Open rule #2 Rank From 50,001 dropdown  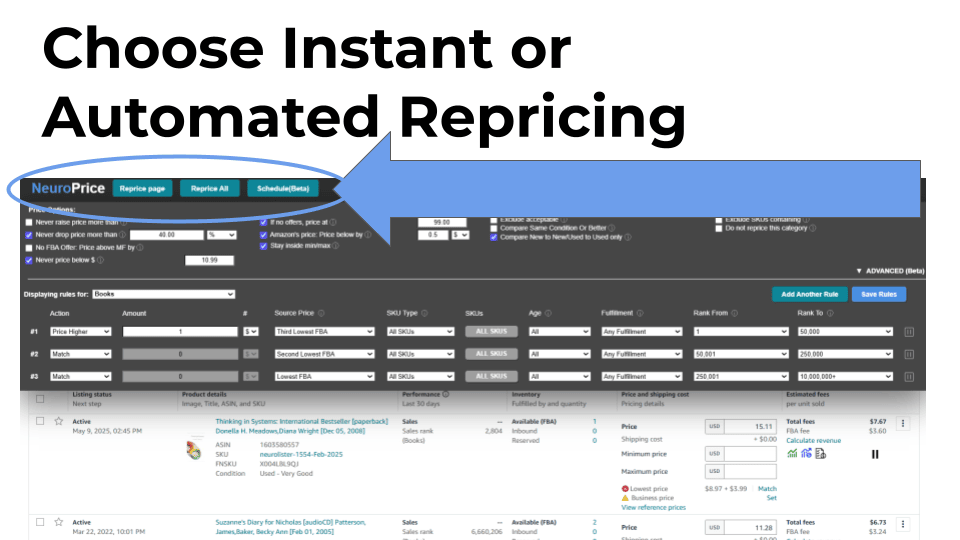[741, 354]
